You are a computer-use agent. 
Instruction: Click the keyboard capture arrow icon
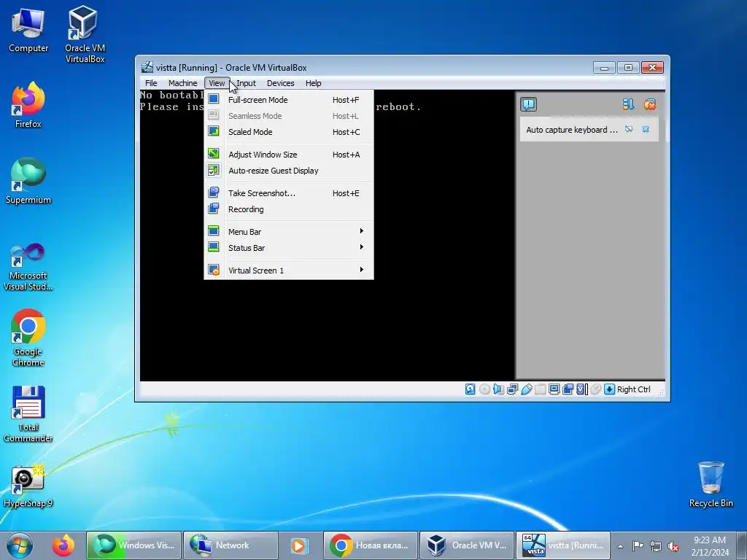[609, 389]
